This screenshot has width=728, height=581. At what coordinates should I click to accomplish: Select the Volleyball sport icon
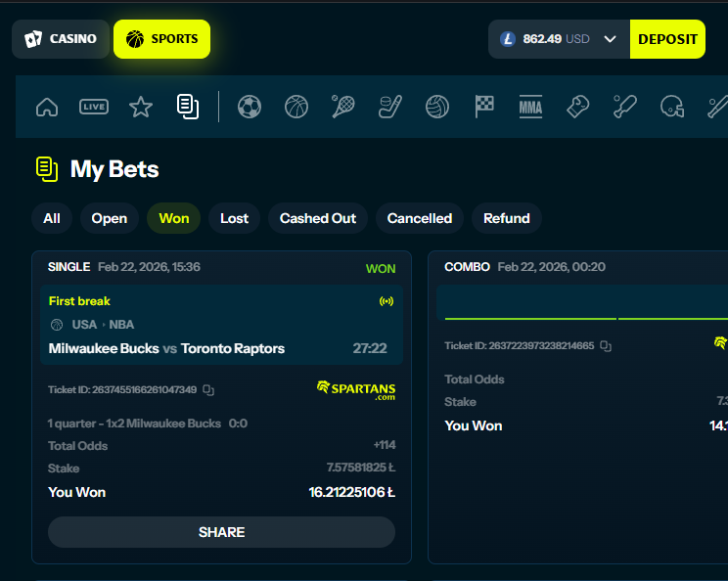pyautogui.click(x=436, y=108)
